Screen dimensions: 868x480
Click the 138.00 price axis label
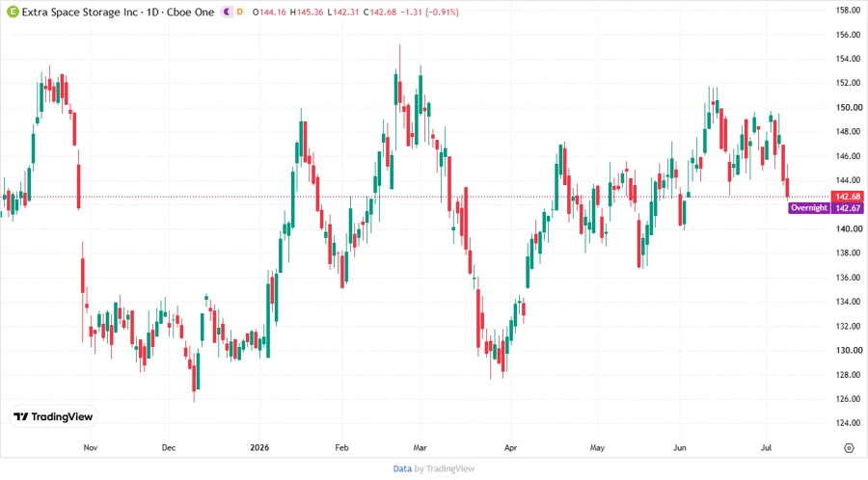(x=848, y=253)
